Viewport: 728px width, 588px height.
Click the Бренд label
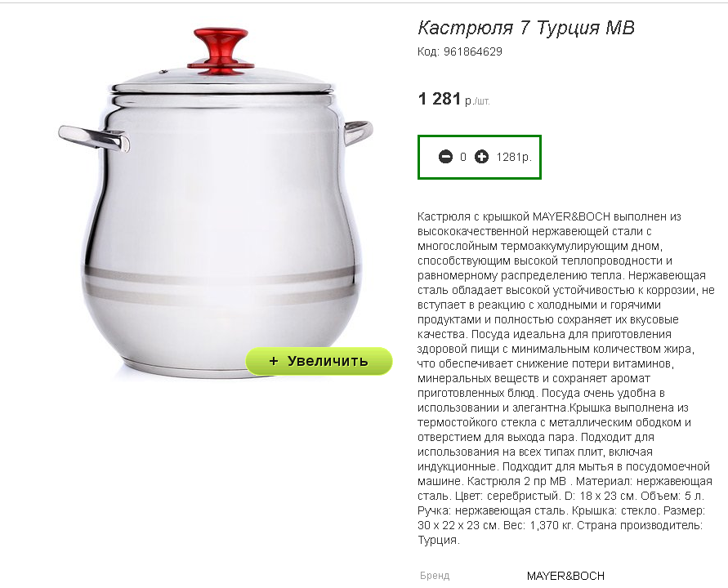pyautogui.click(x=435, y=576)
